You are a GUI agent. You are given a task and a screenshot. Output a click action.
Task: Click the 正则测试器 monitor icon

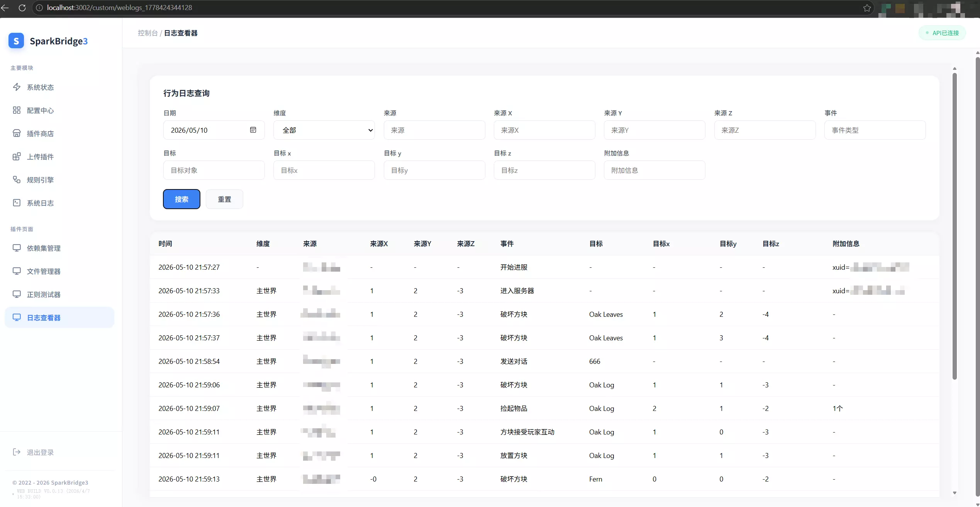tap(17, 294)
